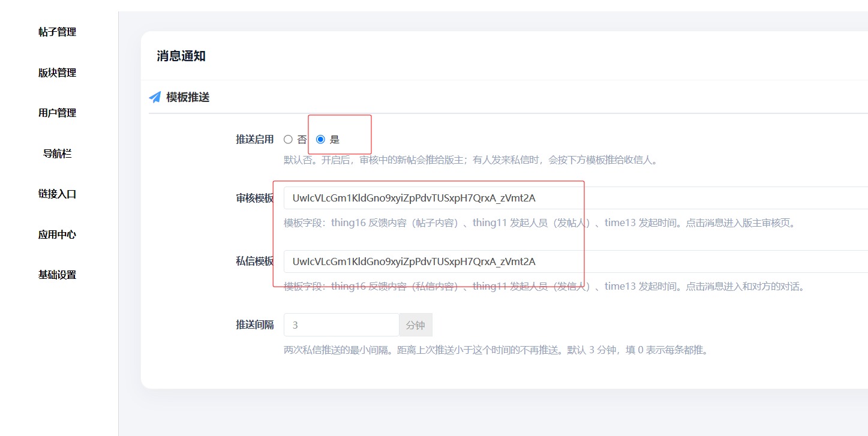Select the 是 radio button for 推送启用
868x436 pixels.
[x=320, y=139]
